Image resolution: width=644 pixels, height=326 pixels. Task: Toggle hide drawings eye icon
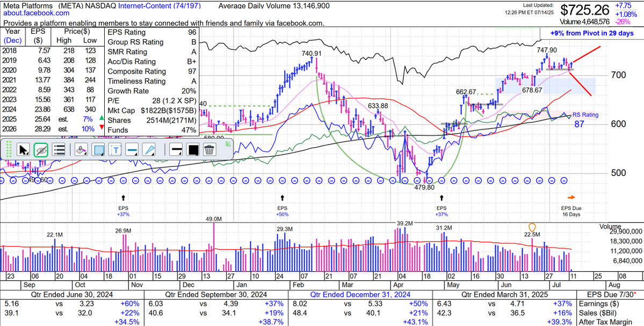click(41, 150)
